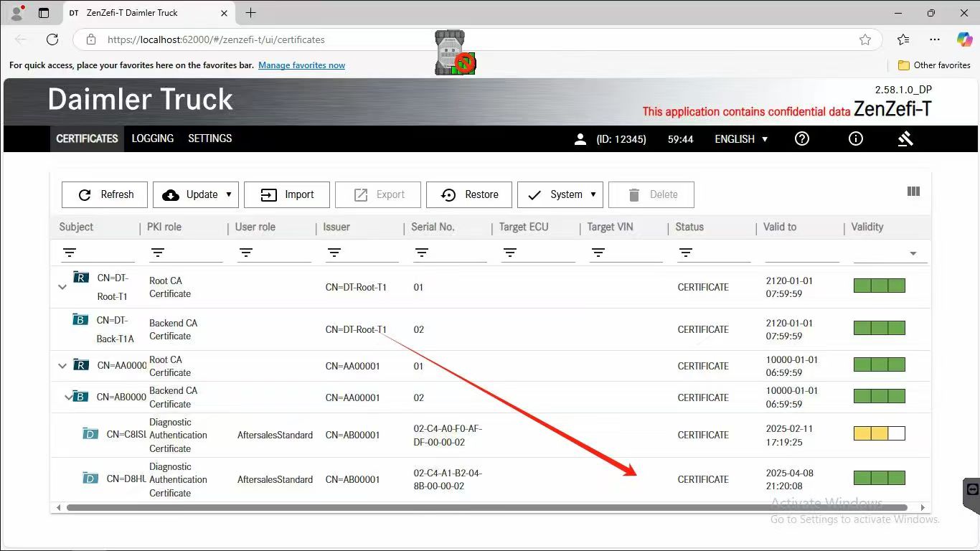Click the Refresh button
This screenshot has width=980, height=551.
pos(105,194)
